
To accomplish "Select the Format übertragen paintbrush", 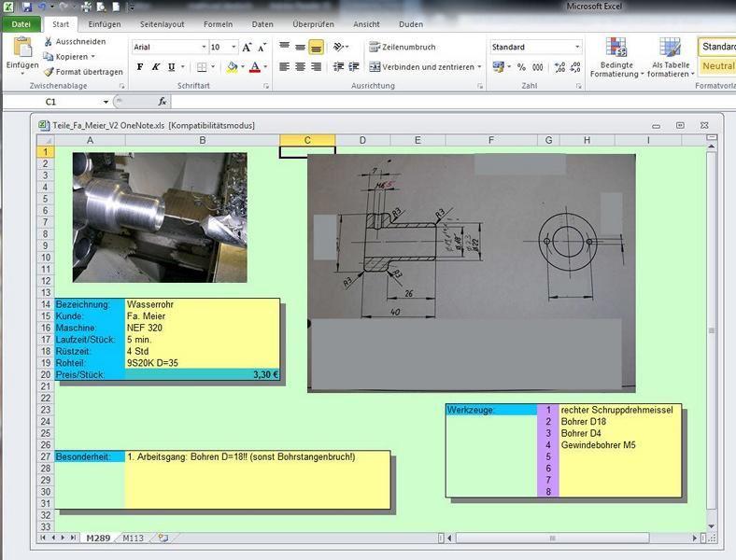I will (x=49, y=72).
